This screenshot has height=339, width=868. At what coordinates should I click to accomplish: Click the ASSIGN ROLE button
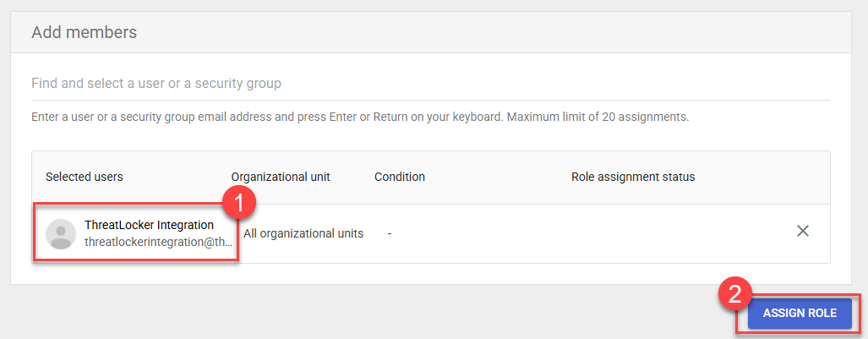tap(800, 314)
